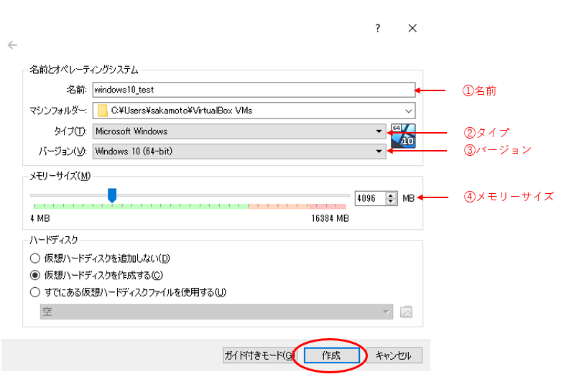
Task: Open the help question mark
Action: point(378,28)
